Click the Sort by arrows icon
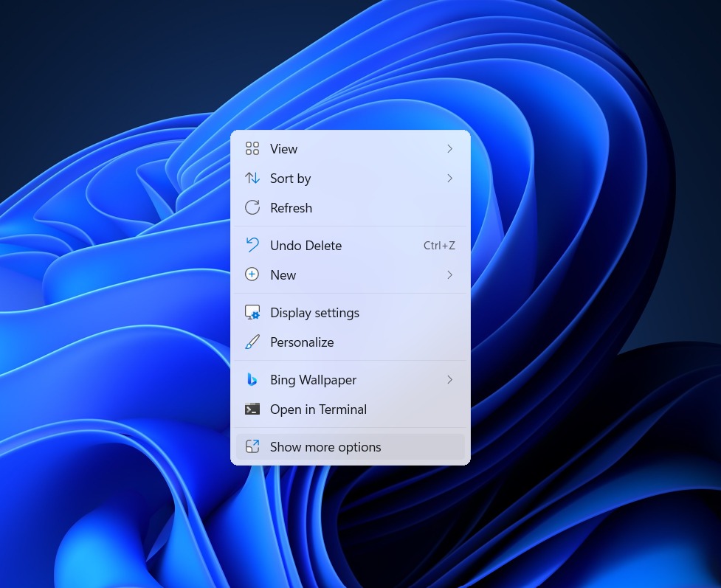 (252, 178)
